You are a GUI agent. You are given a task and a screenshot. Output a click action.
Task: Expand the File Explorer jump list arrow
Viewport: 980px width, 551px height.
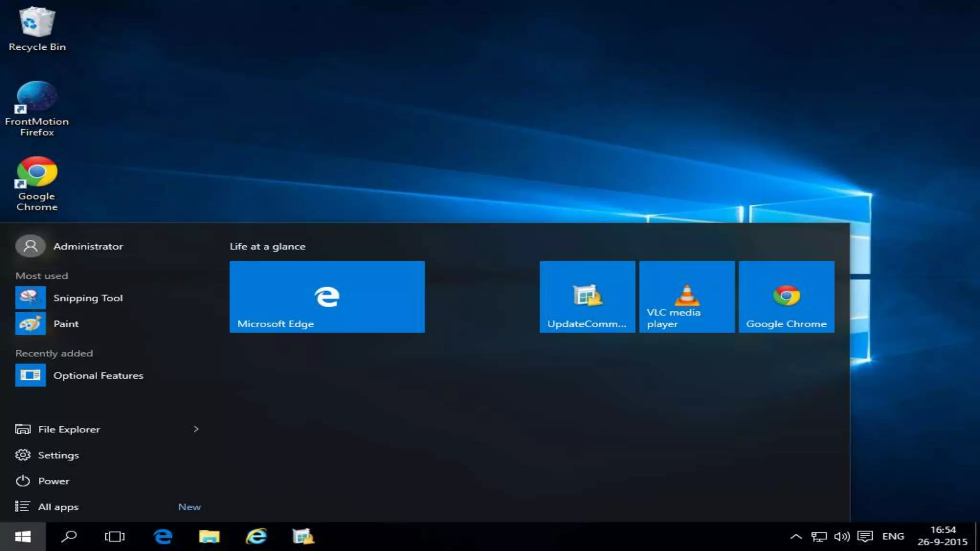tap(196, 429)
